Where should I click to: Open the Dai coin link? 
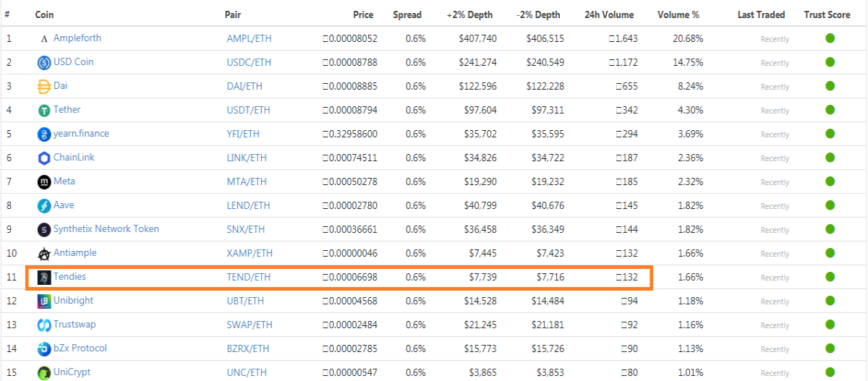click(61, 85)
